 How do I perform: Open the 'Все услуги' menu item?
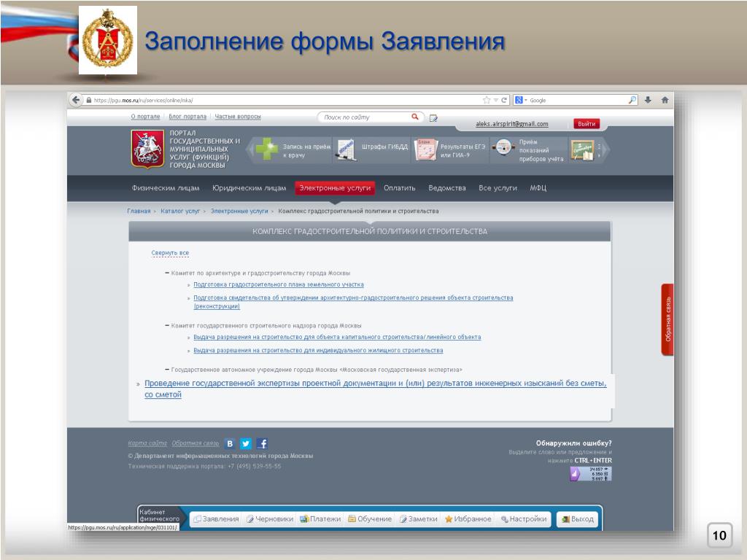click(x=498, y=188)
